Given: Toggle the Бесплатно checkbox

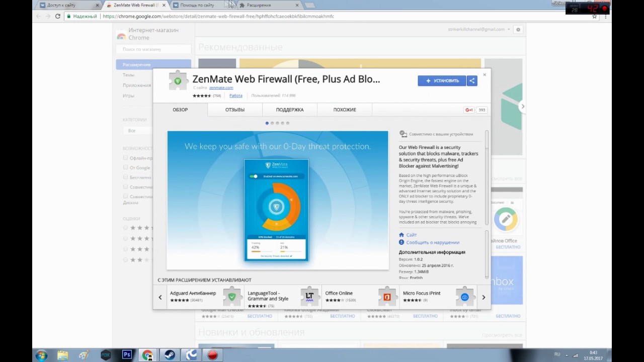Looking at the screenshot, I should pos(126,177).
